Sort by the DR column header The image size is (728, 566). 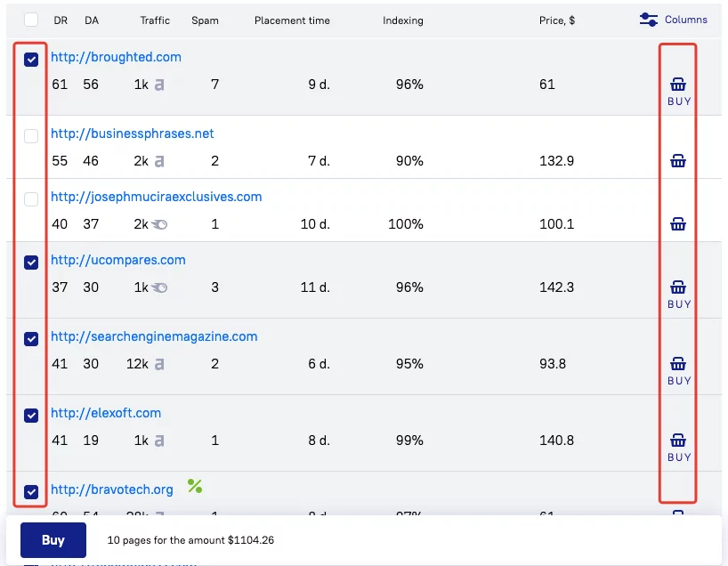click(x=60, y=20)
